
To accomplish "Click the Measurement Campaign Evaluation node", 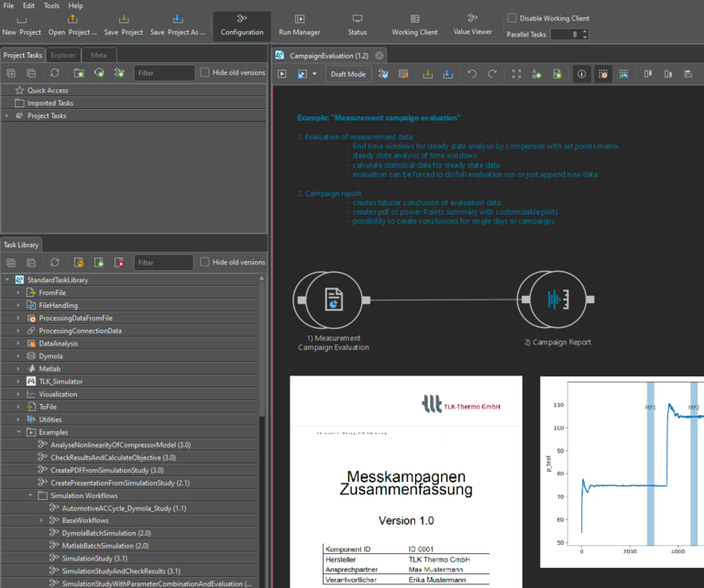I will tap(333, 299).
